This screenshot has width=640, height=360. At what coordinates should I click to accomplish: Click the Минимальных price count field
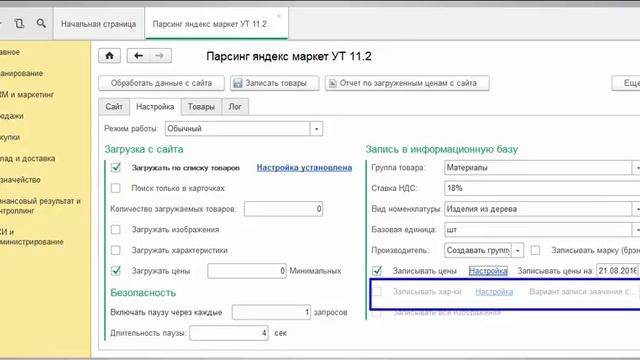click(247, 271)
